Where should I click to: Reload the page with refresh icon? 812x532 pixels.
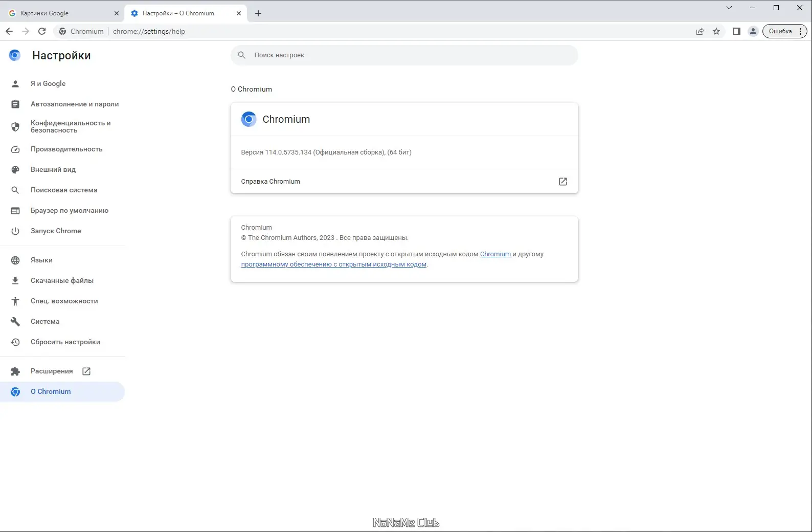(x=42, y=31)
